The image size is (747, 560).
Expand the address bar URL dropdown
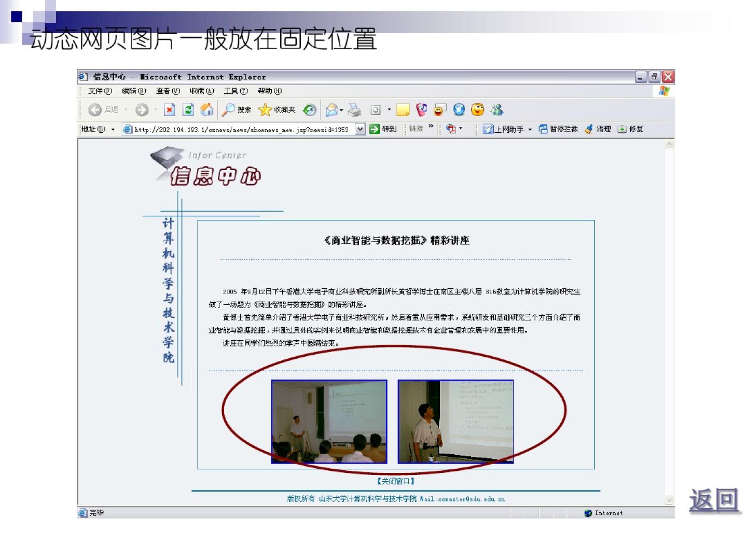coord(361,129)
